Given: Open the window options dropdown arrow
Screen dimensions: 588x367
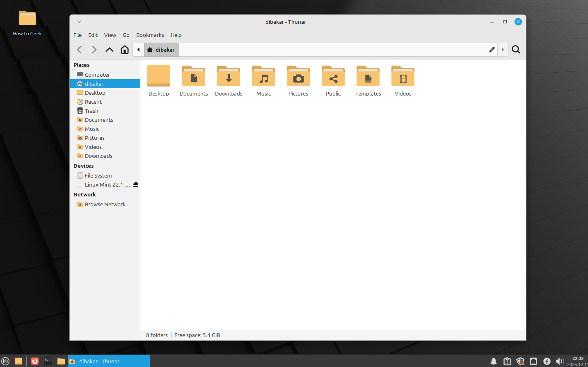Looking at the screenshot, I should [x=79, y=21].
